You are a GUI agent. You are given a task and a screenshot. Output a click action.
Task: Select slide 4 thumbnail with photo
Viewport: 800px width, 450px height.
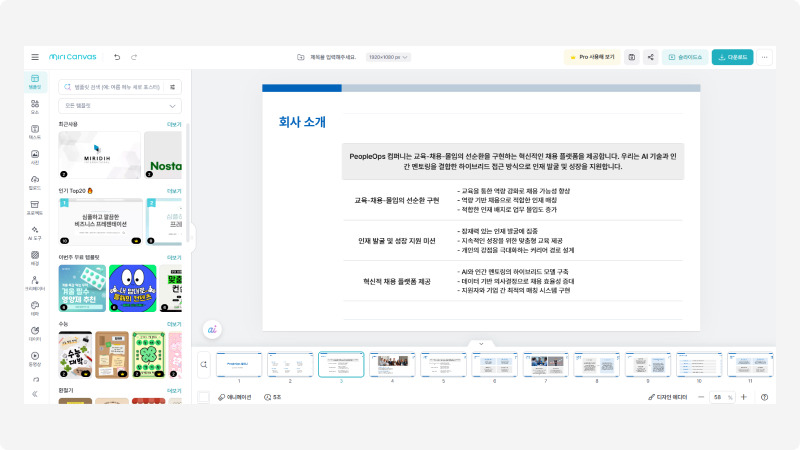(392, 365)
